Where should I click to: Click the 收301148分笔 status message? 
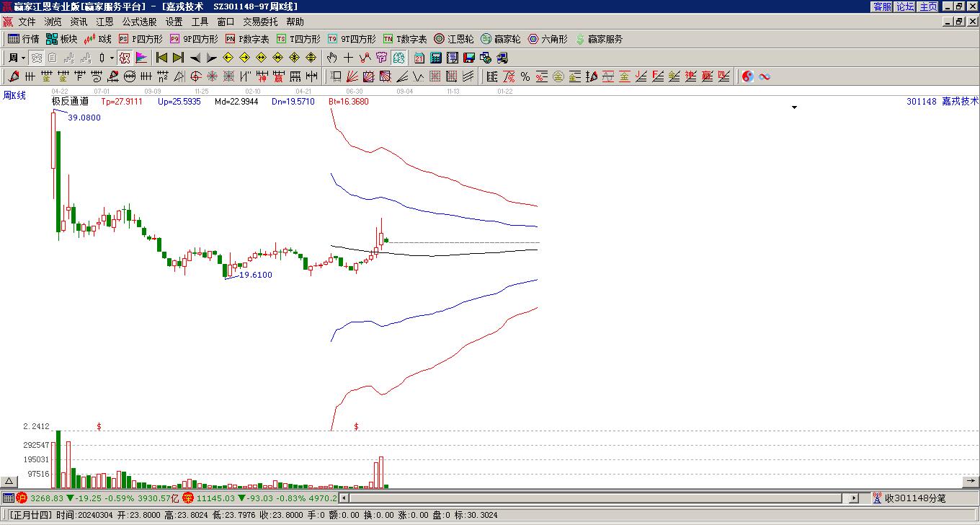[x=915, y=498]
